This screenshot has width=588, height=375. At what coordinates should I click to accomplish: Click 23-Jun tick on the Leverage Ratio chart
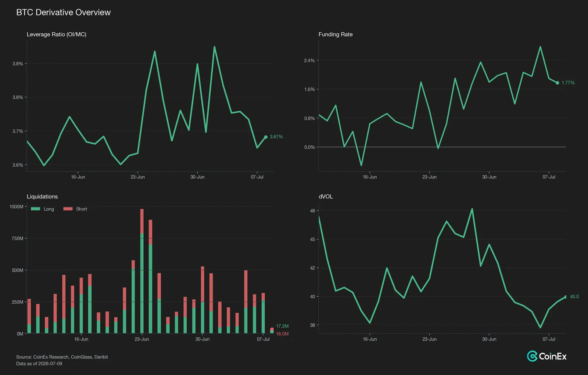pyautogui.click(x=137, y=177)
